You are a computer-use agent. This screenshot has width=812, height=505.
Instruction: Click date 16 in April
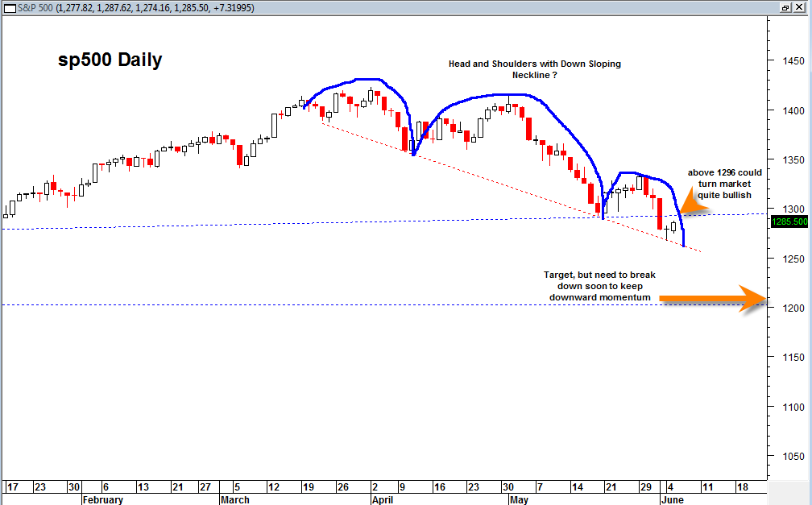coord(440,486)
